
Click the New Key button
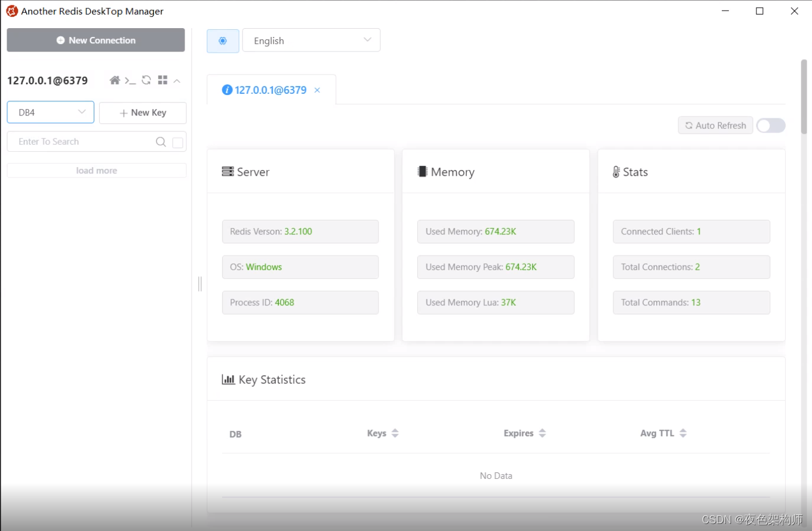(x=143, y=113)
